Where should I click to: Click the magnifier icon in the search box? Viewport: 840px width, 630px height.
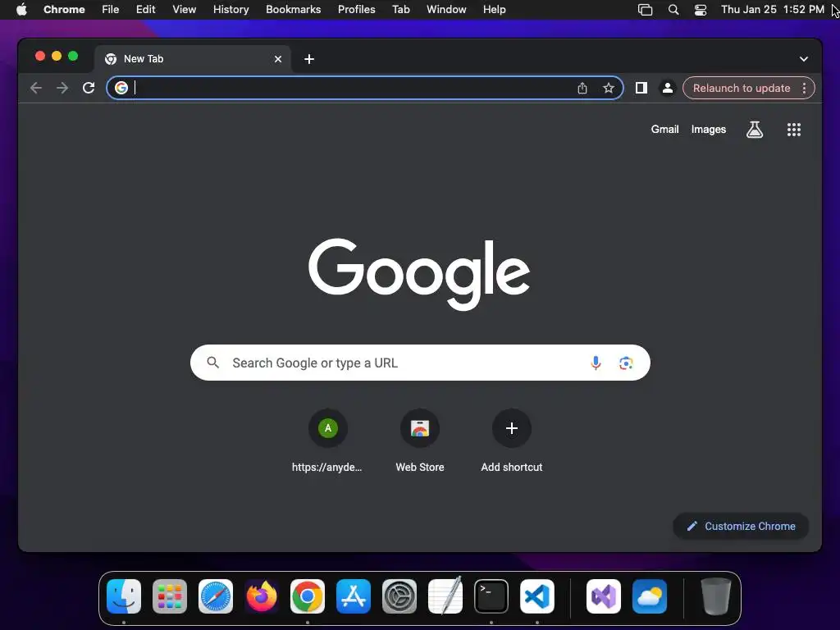point(213,363)
